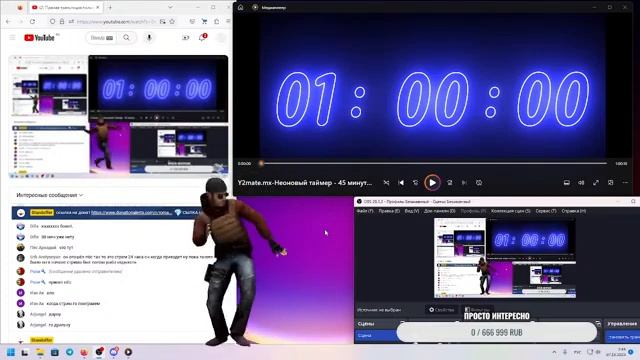
Task: Show hidden system tray icons chevron
Action: [554, 352]
